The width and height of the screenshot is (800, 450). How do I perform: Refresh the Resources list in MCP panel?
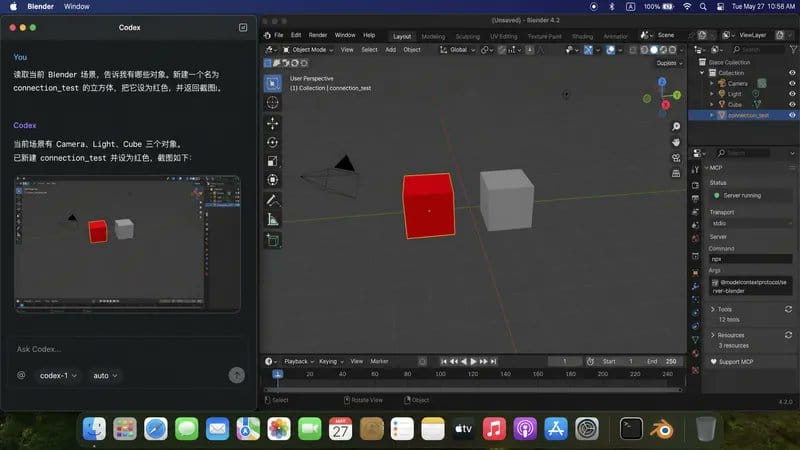[788, 335]
